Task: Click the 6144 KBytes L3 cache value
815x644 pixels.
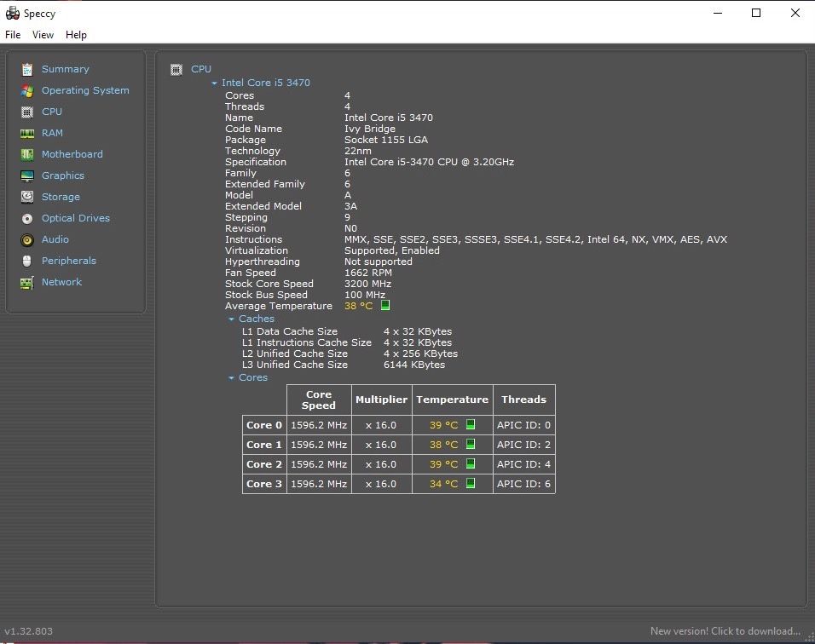Action: 414,365
